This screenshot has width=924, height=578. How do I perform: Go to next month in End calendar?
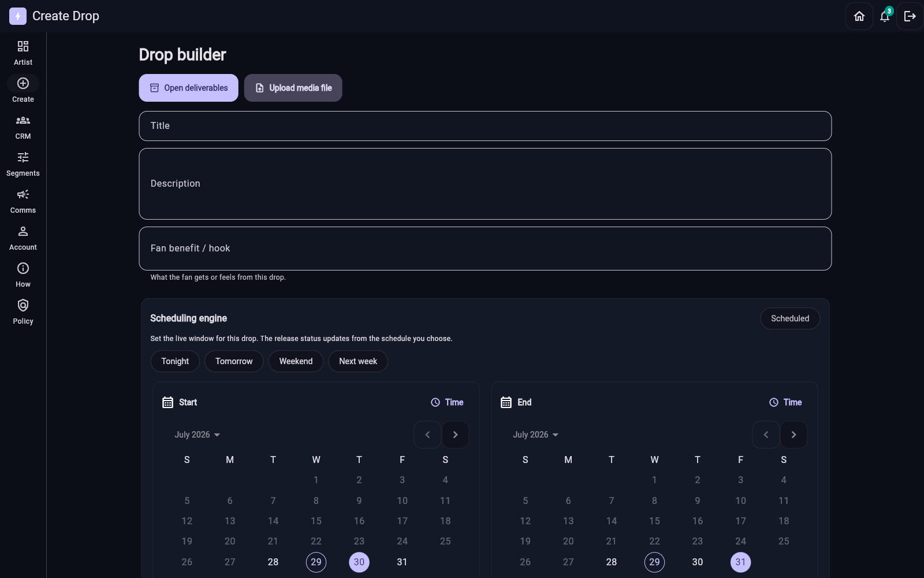(793, 435)
